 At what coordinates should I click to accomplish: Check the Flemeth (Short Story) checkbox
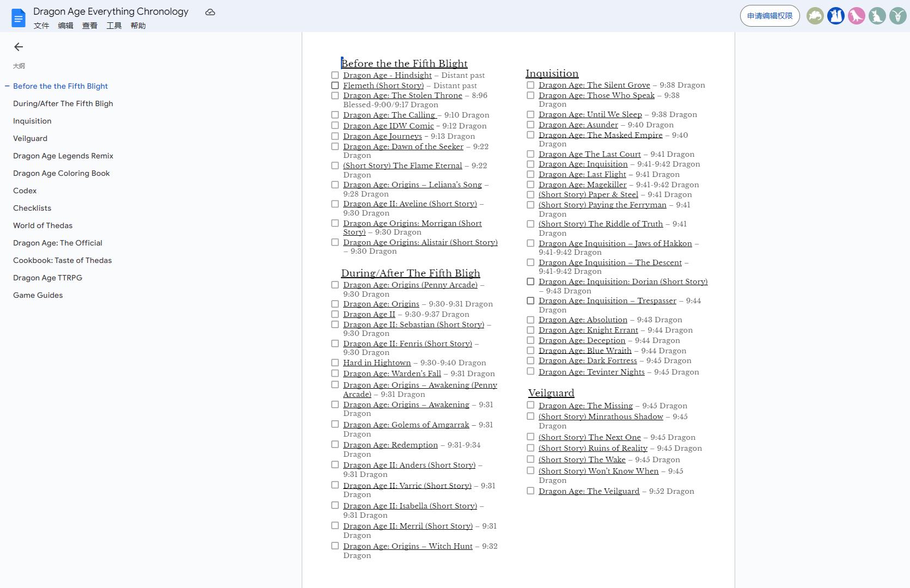click(335, 85)
